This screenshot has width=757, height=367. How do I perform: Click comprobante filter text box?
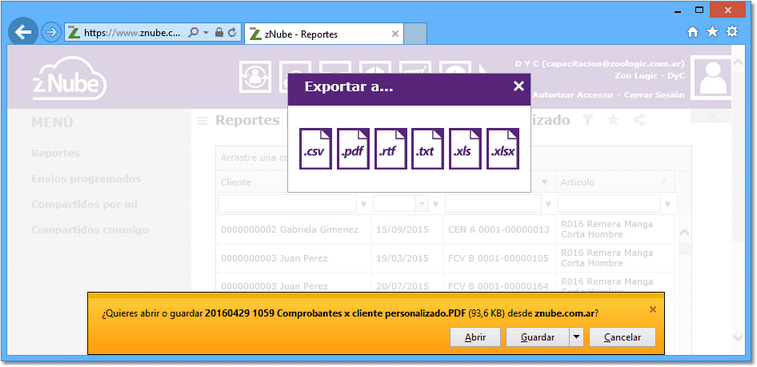(493, 204)
